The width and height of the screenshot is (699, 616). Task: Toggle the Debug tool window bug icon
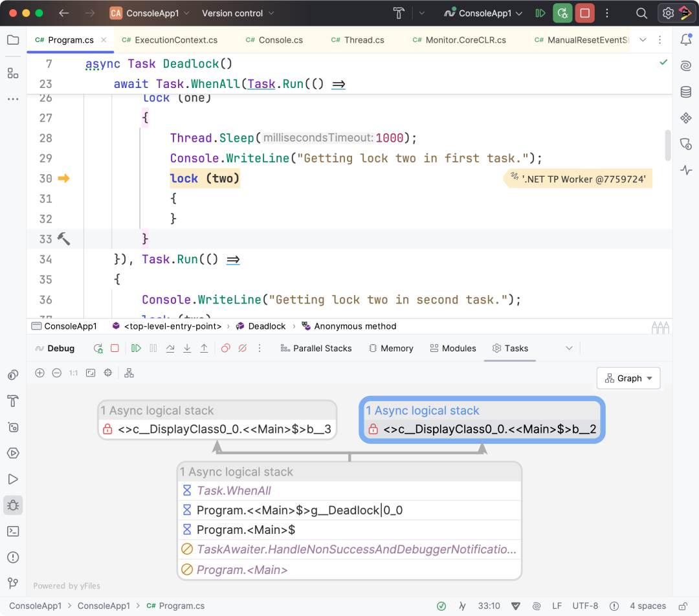tap(13, 505)
